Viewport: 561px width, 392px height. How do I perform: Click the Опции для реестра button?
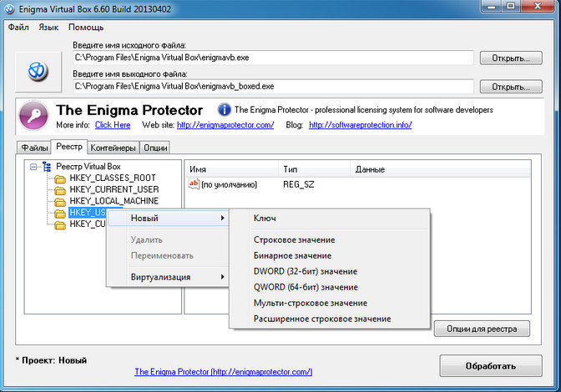[x=482, y=329]
